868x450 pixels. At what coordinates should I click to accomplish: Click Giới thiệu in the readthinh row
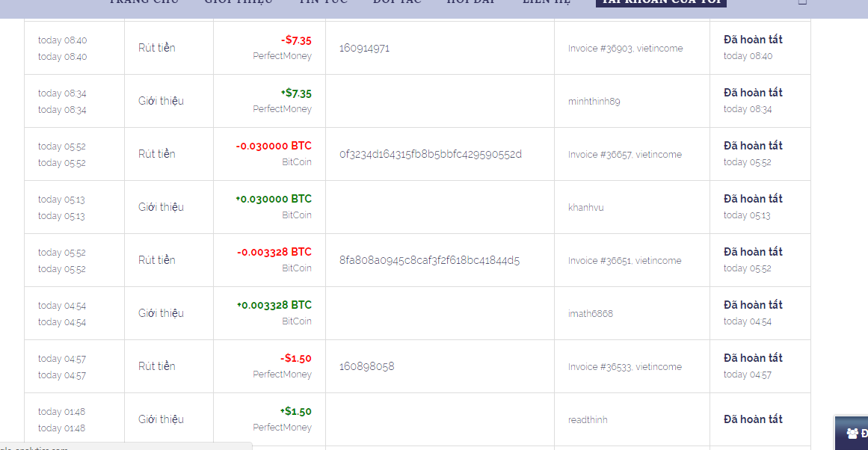(161, 419)
